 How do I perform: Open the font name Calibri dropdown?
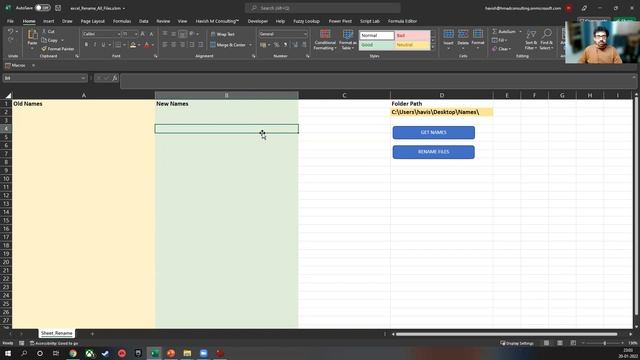point(119,34)
